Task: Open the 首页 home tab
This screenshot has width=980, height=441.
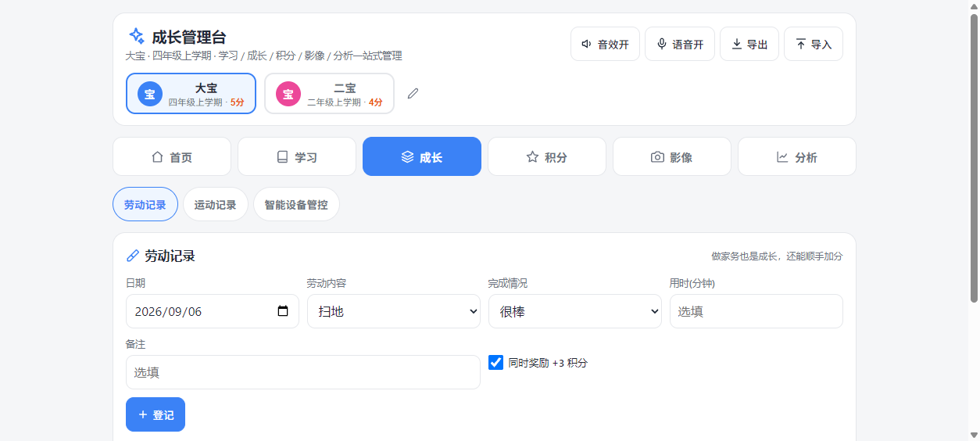Action: click(x=172, y=156)
